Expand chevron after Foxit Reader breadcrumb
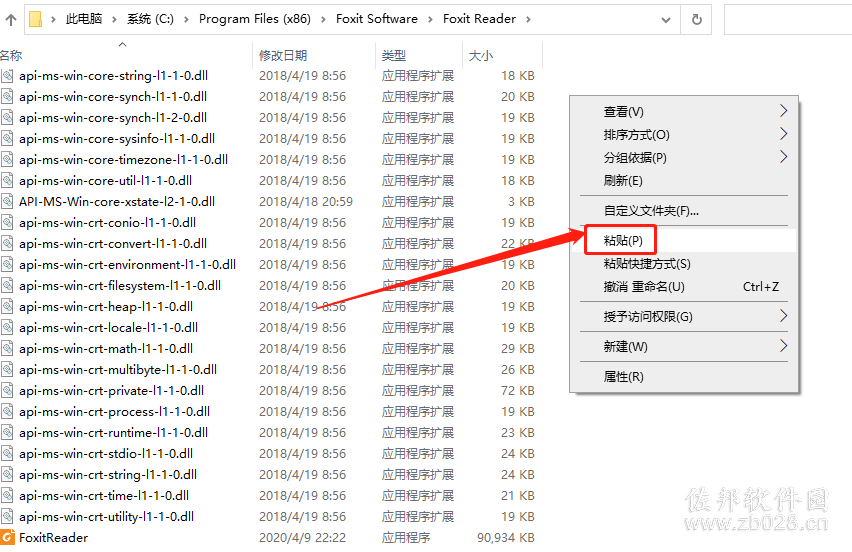 tap(528, 20)
